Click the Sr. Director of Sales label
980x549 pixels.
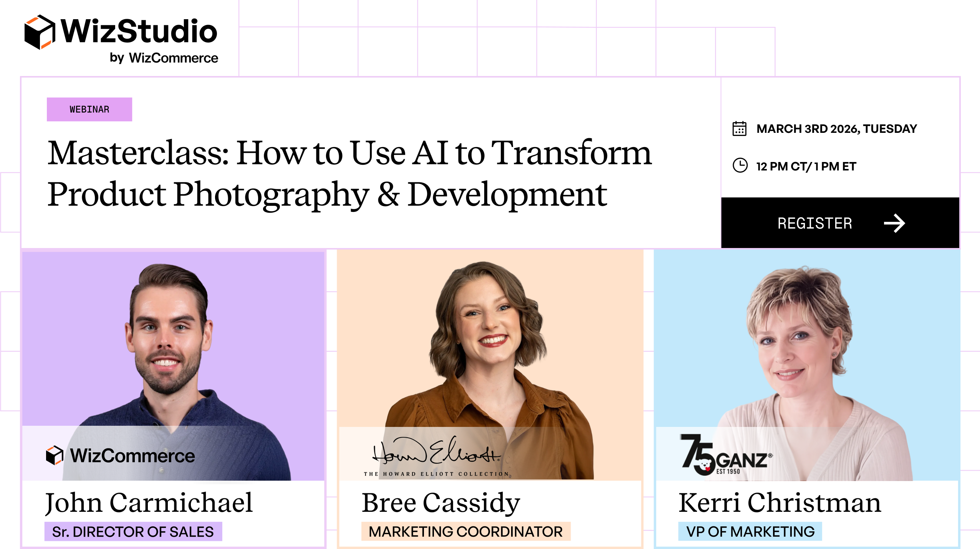[133, 532]
